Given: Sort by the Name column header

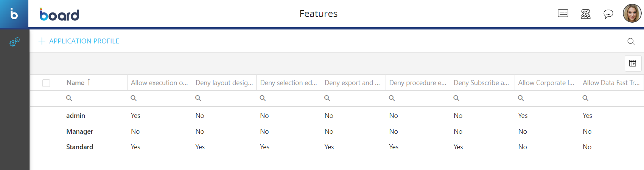Looking at the screenshot, I should (76, 83).
